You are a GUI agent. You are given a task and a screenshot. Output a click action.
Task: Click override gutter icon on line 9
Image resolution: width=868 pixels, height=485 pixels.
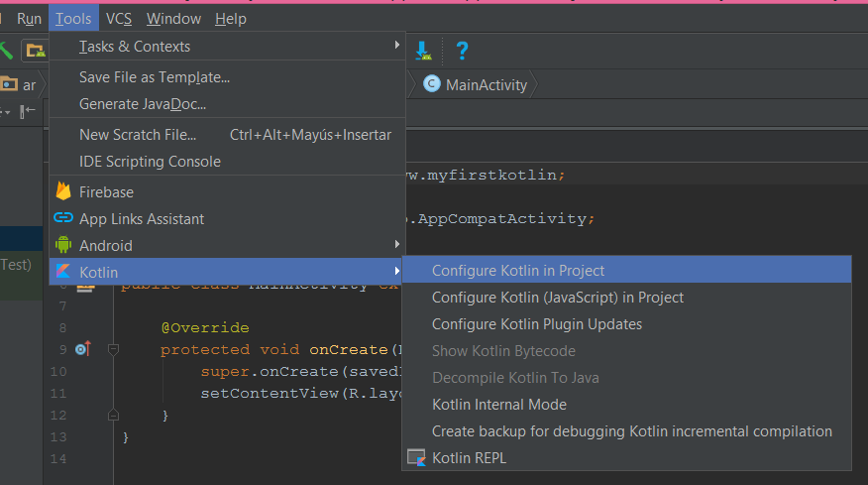pos(83,349)
